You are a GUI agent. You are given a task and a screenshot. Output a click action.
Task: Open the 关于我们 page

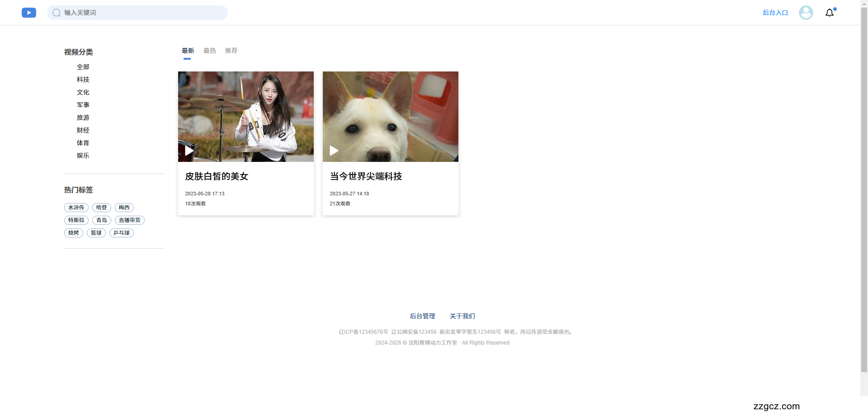tap(462, 316)
